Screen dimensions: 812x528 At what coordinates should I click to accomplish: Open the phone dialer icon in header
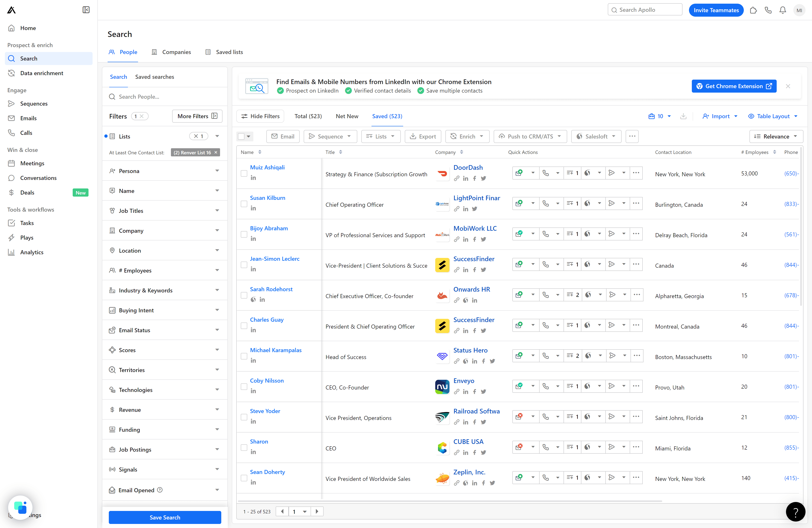click(768, 10)
